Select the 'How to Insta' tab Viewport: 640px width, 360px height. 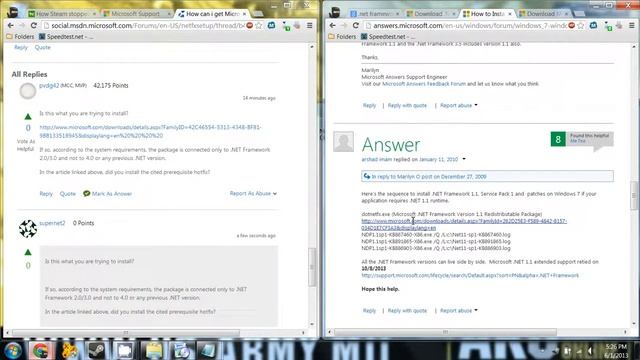487,14
